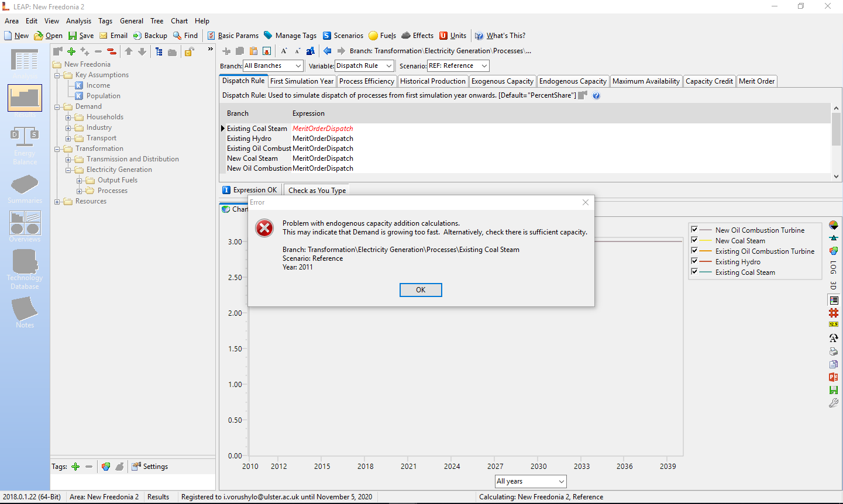The width and height of the screenshot is (843, 504).
Task: Uncheck Existing Oil Combustion Turbine legend checkbox
Action: pyautogui.click(x=694, y=250)
